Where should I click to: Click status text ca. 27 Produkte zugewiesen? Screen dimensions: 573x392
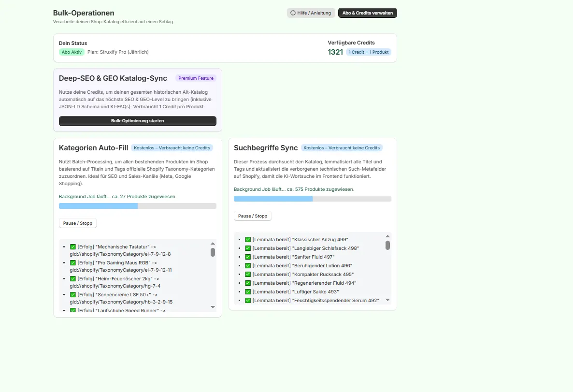[x=144, y=196]
